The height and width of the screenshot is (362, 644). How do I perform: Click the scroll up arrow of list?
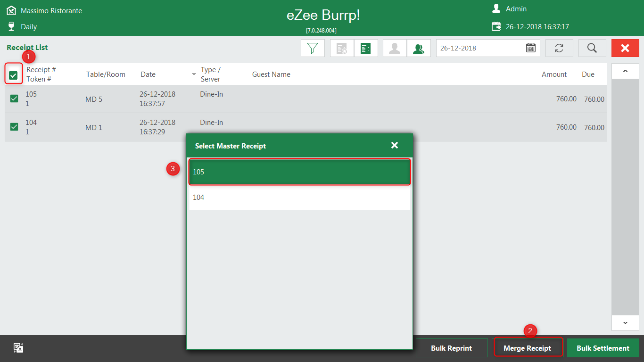[x=625, y=71]
